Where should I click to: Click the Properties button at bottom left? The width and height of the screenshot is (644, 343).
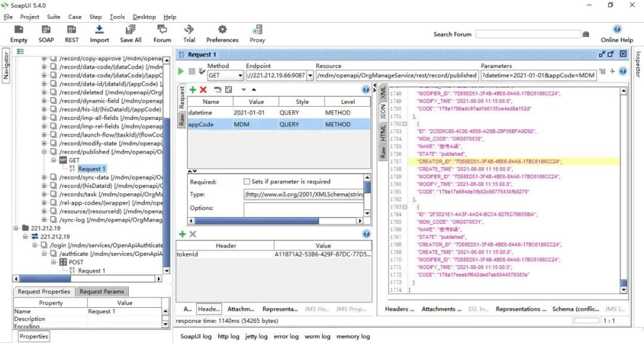pos(34,336)
